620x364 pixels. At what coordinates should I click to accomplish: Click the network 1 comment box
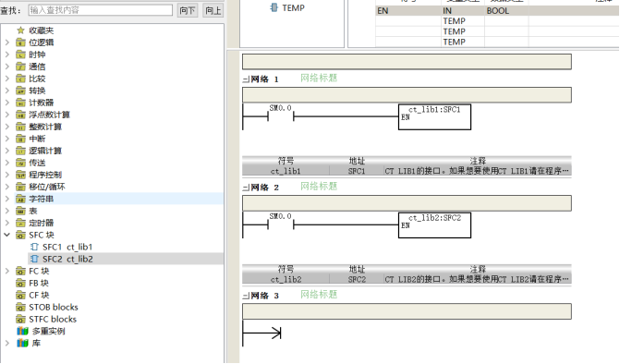(x=407, y=95)
